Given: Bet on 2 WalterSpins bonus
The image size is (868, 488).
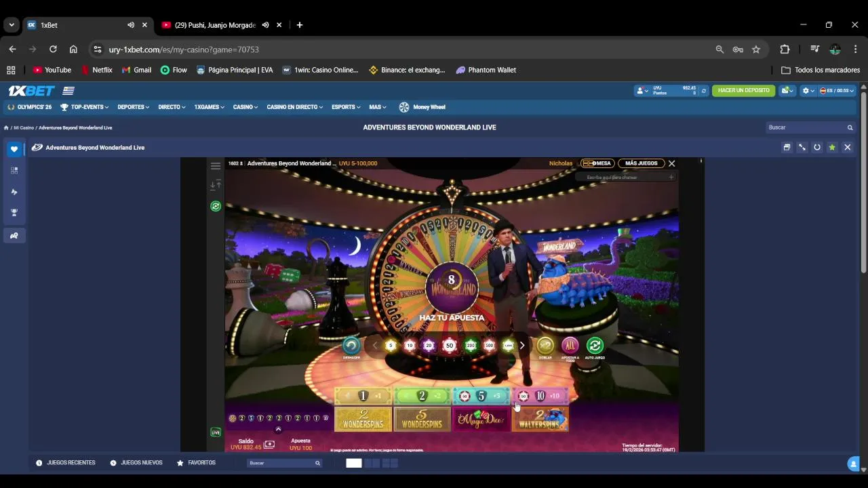Looking at the screenshot, I should pyautogui.click(x=540, y=420).
